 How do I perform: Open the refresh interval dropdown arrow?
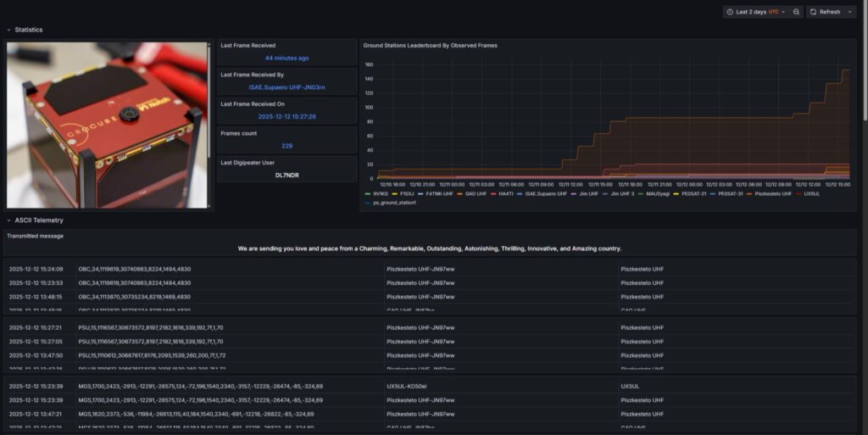pos(849,12)
